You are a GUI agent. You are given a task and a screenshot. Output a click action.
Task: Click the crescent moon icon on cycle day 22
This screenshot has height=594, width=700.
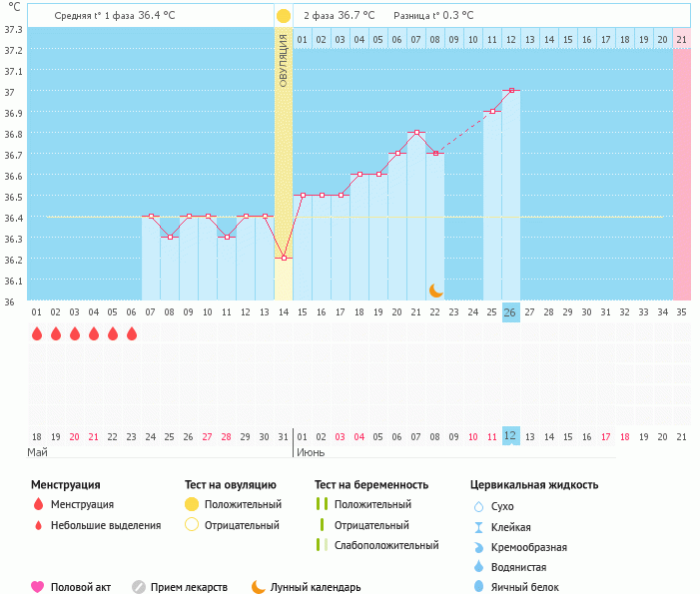(x=435, y=290)
